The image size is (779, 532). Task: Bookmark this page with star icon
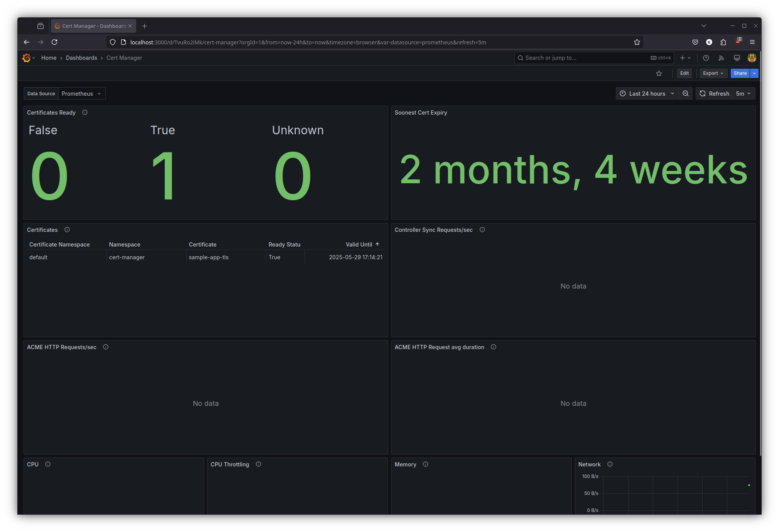coord(637,42)
